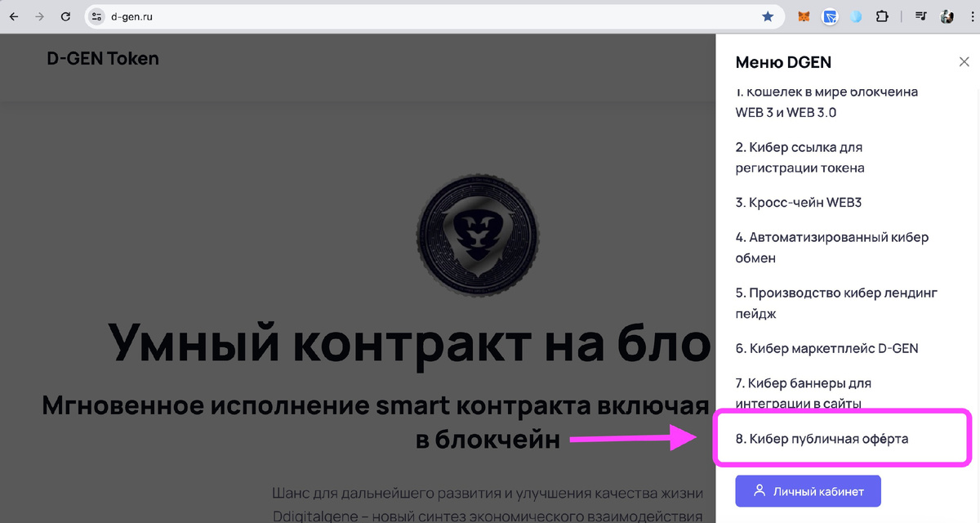The width and height of the screenshot is (980, 523).
Task: Click the Мгновенное исполнение smart контракта subtitle
Action: click(376, 422)
